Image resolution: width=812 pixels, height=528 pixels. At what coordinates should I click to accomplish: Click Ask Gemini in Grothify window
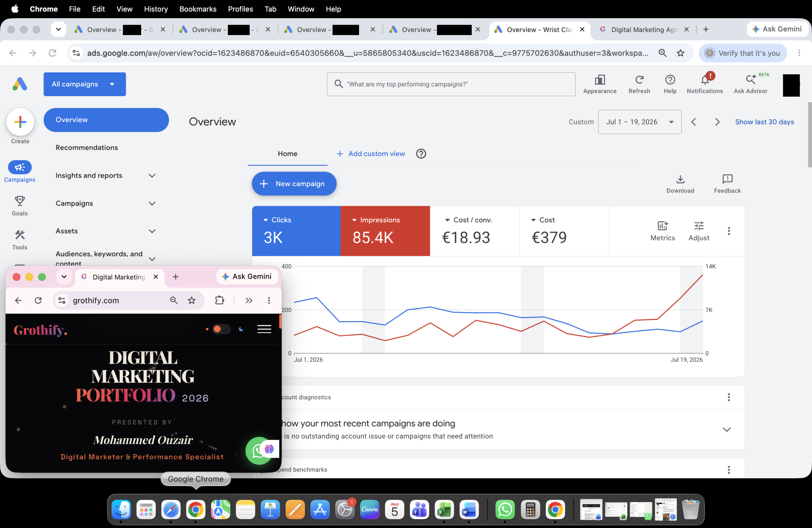(247, 277)
